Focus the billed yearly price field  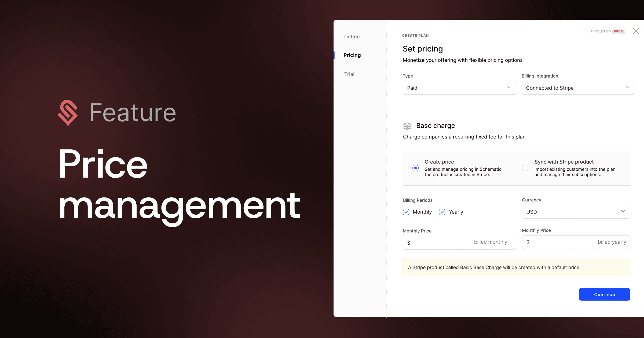(576, 242)
